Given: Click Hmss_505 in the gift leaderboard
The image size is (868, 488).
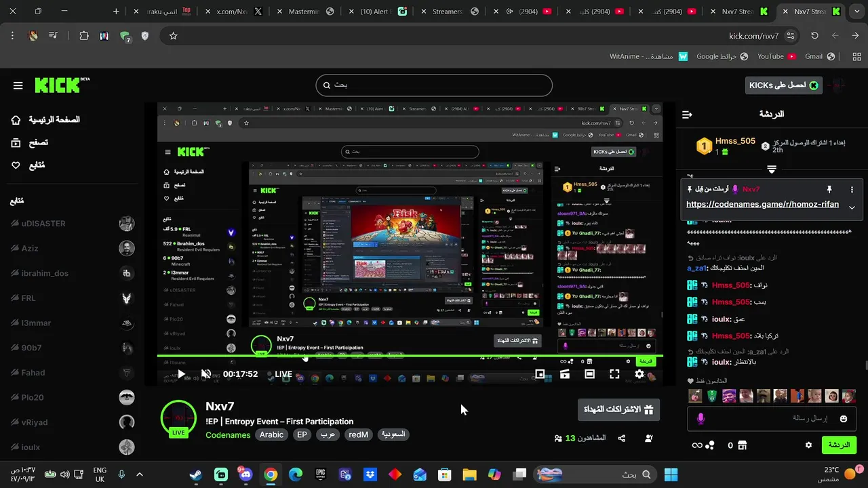Looking at the screenshot, I should tap(735, 141).
